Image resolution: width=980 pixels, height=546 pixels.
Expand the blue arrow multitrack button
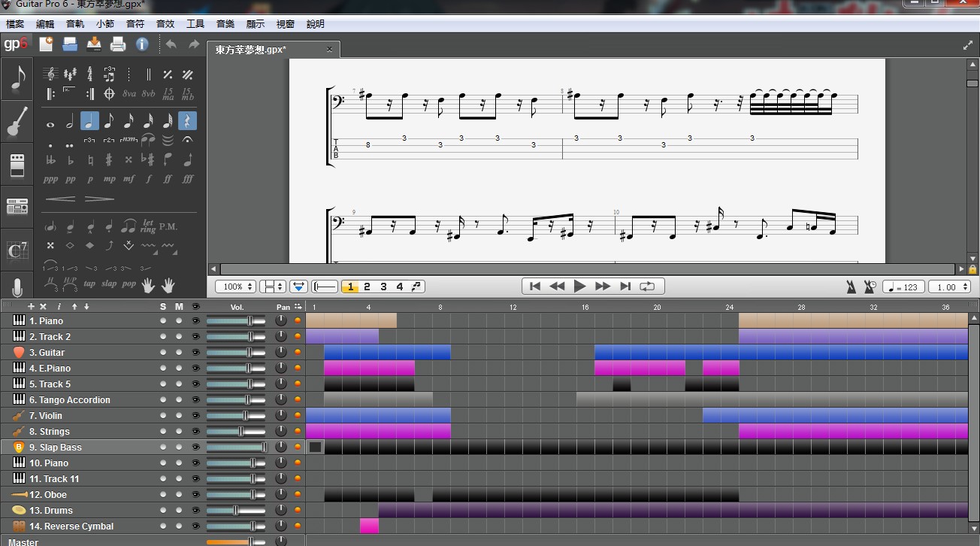pyautogui.click(x=298, y=287)
